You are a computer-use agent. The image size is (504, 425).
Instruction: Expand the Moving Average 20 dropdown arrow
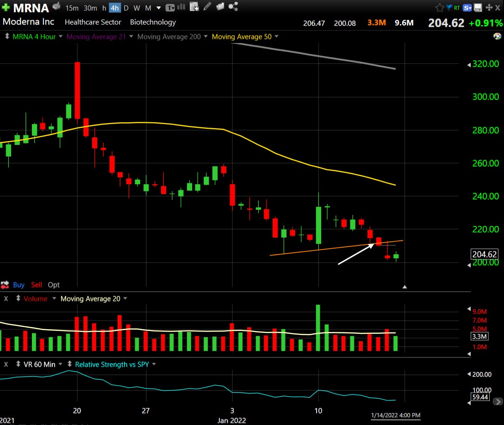pyautogui.click(x=125, y=298)
